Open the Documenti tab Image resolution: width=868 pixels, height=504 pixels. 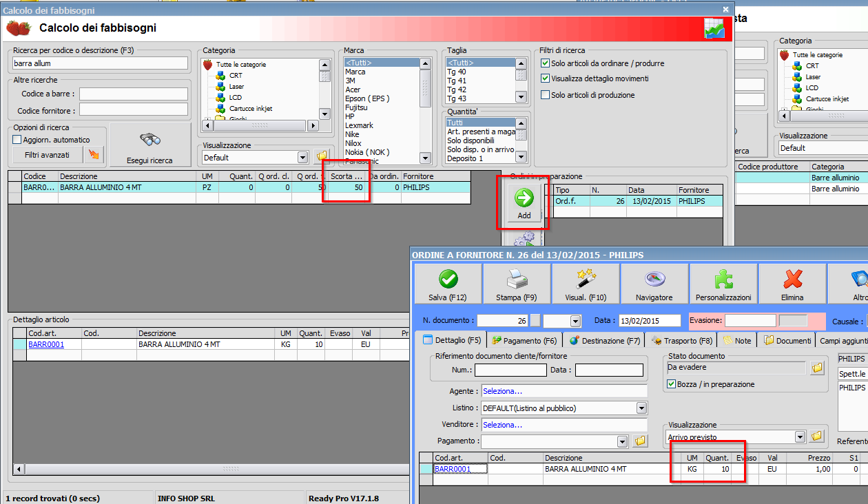point(787,340)
